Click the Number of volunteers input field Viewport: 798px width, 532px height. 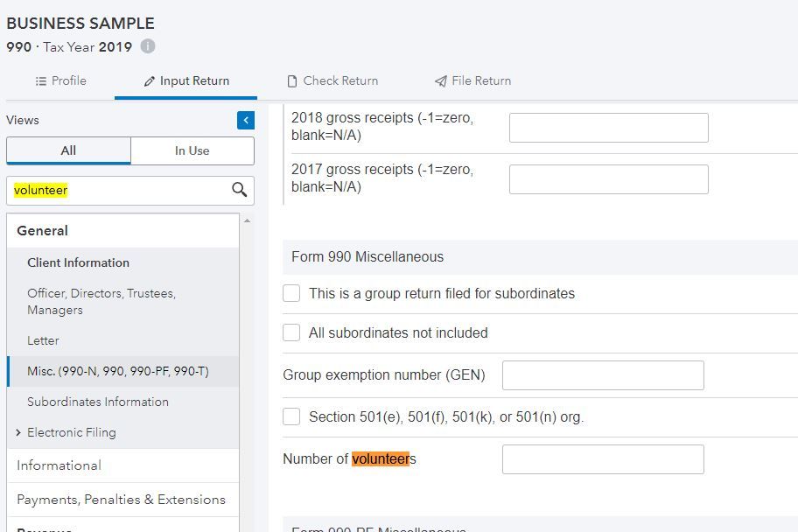pyautogui.click(x=602, y=459)
